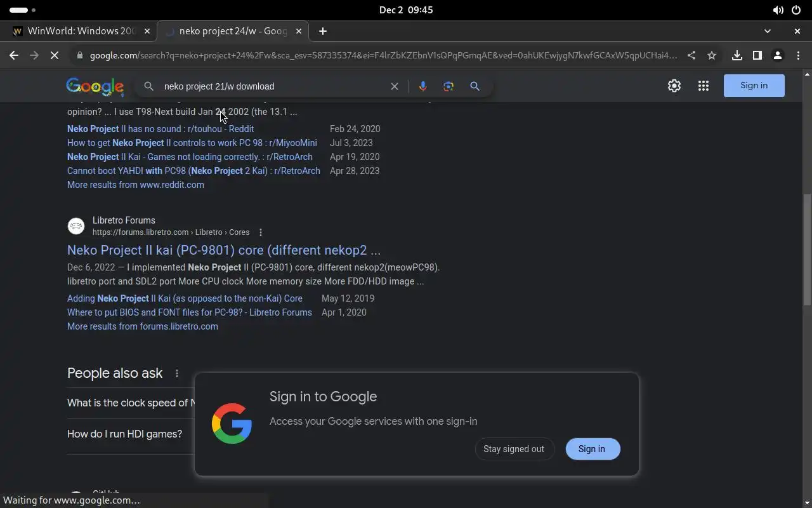Open Google quick settings gear

coord(674,86)
